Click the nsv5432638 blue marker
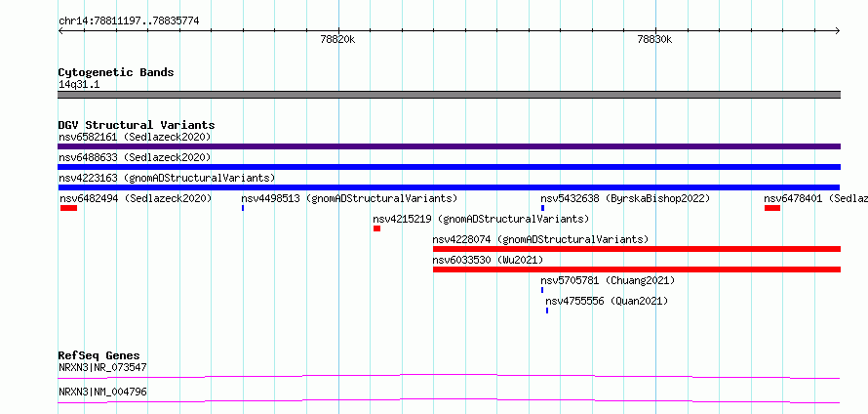This screenshot has width=868, height=414. pos(542,208)
